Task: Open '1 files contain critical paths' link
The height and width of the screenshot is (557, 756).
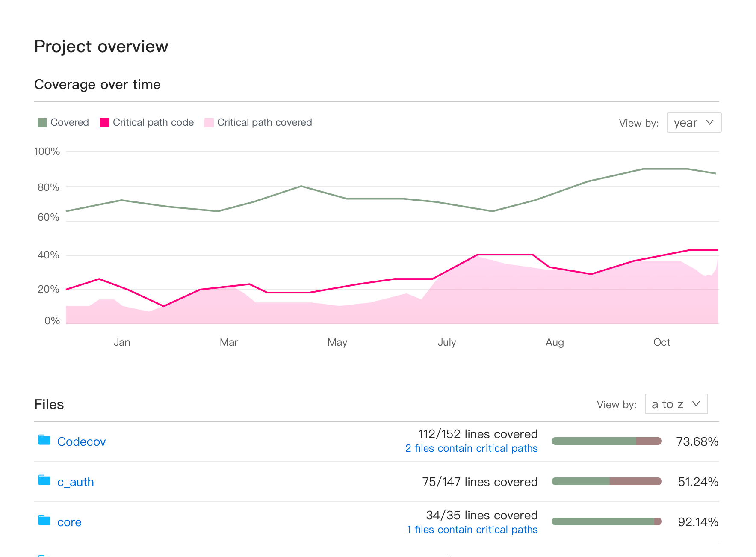Action: point(472,530)
